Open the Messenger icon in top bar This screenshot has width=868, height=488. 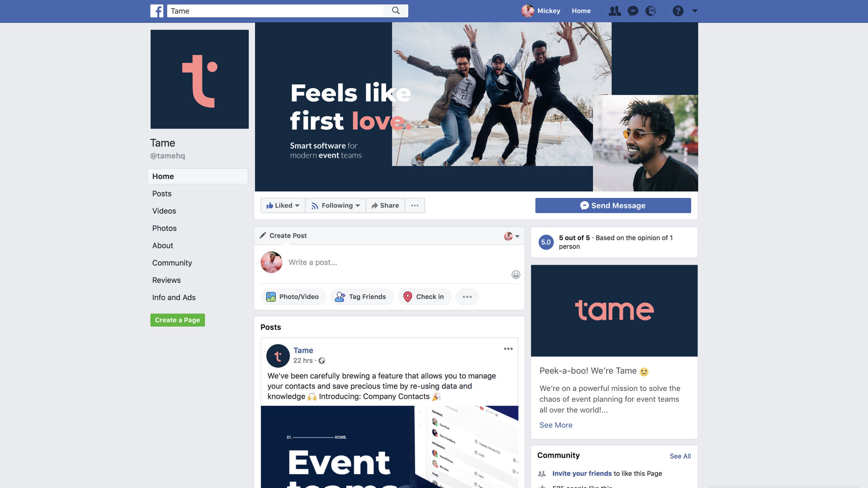pyautogui.click(x=633, y=11)
